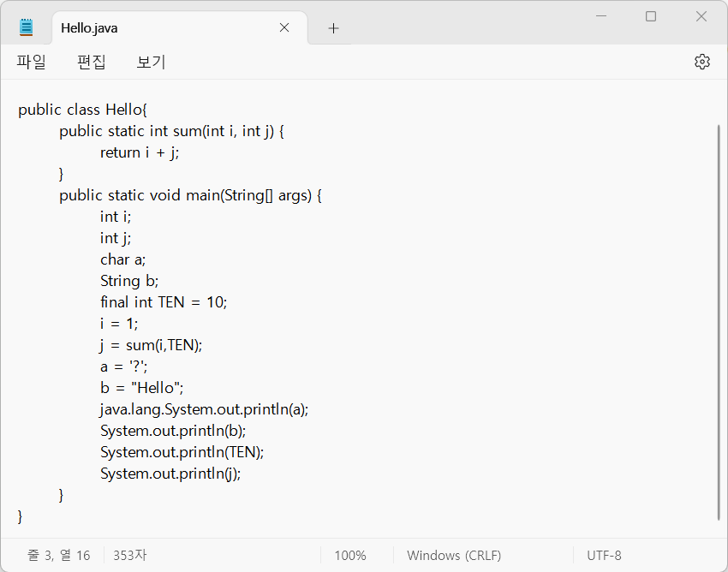The image size is (728, 572).
Task: Click the line 'System.out.println(TEN);'
Action: coord(182,452)
